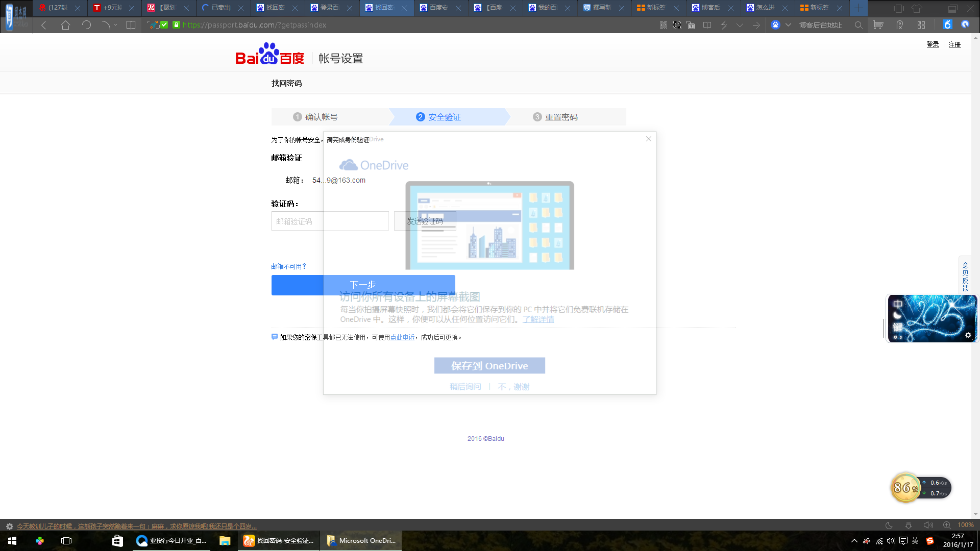Click the search box showing 博客后台地址
The width and height of the screenshot is (980, 551).
point(820,25)
